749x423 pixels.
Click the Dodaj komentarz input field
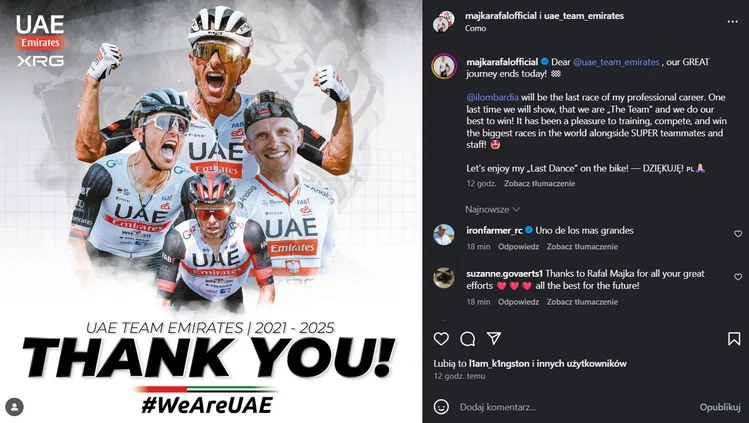pos(573,407)
